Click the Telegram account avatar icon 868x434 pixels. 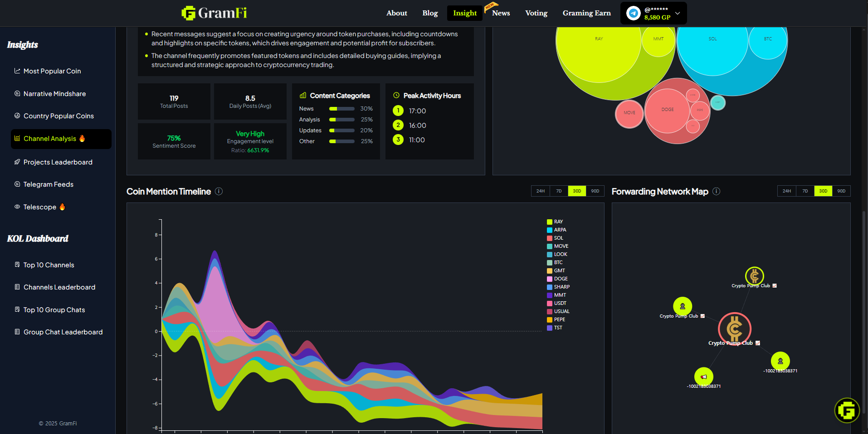(x=633, y=13)
